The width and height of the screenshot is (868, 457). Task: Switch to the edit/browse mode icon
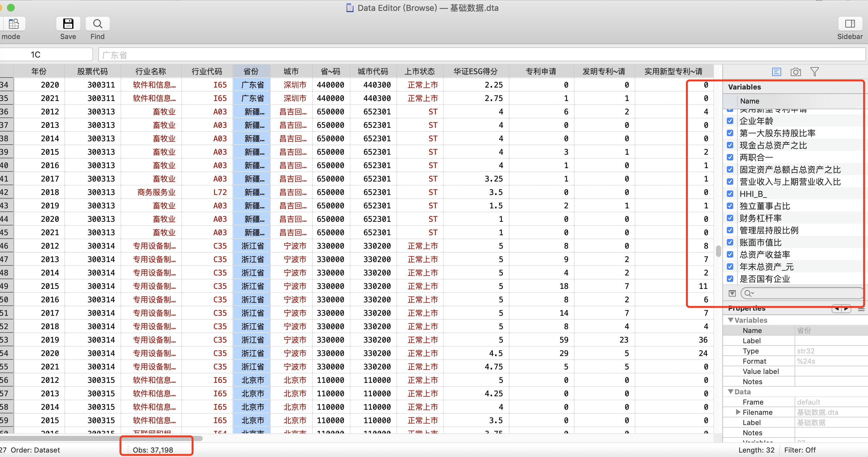14,24
